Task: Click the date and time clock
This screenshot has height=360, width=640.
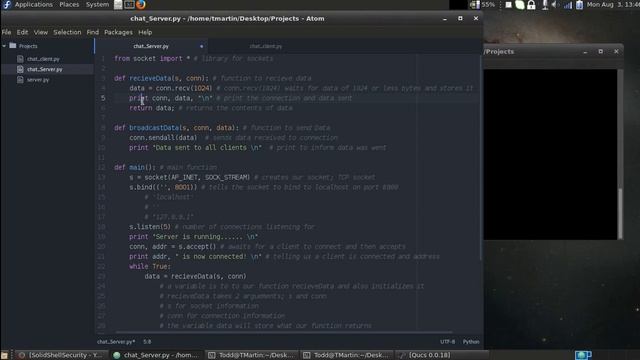Action: [x=613, y=4]
